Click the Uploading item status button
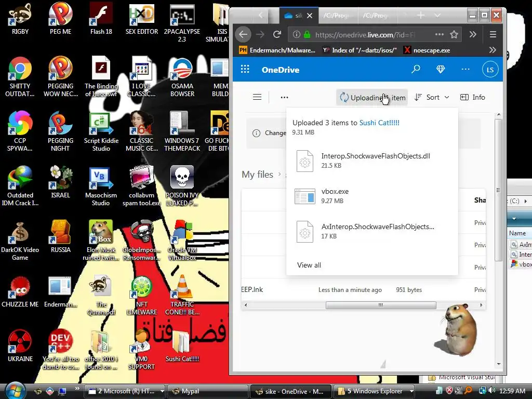Screen dimensions: 532x399 tap(372, 97)
